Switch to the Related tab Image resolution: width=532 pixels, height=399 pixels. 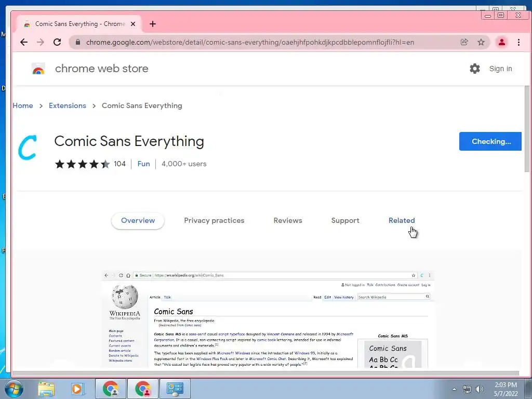tap(402, 220)
